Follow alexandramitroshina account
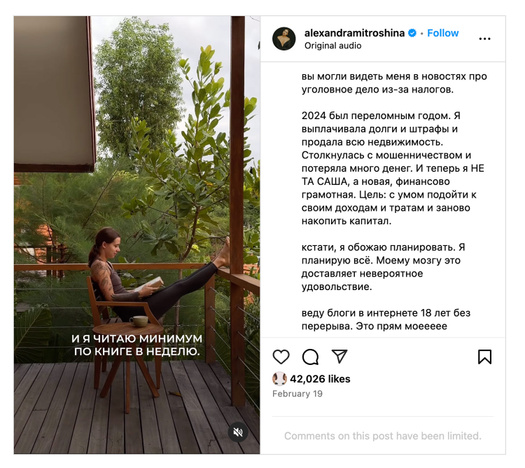 [443, 33]
